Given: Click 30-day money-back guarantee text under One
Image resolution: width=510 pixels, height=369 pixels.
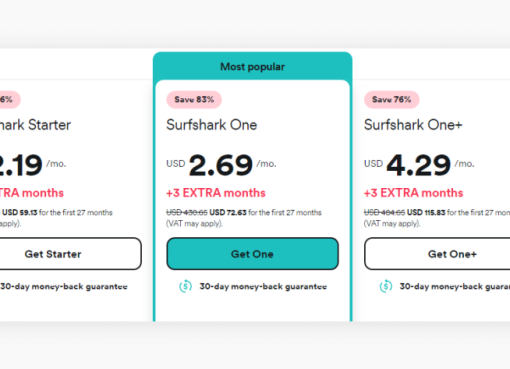Looking at the screenshot, I should (263, 287).
